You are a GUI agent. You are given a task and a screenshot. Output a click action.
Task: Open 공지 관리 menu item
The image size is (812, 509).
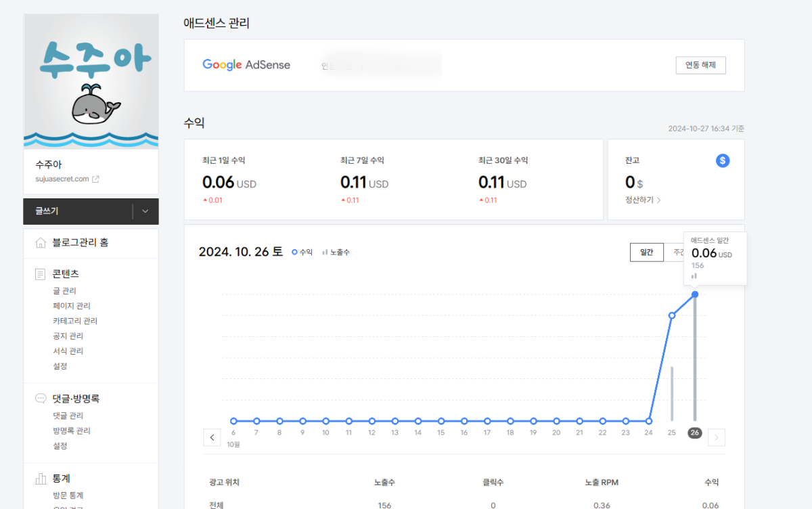[68, 336]
